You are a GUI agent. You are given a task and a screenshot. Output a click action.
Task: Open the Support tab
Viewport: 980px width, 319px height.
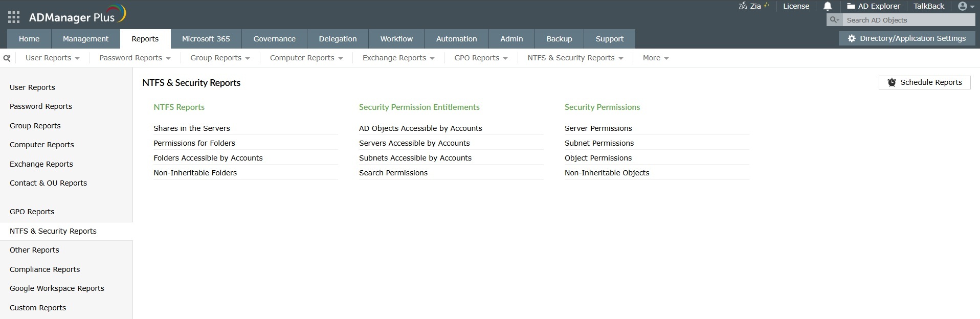610,39
